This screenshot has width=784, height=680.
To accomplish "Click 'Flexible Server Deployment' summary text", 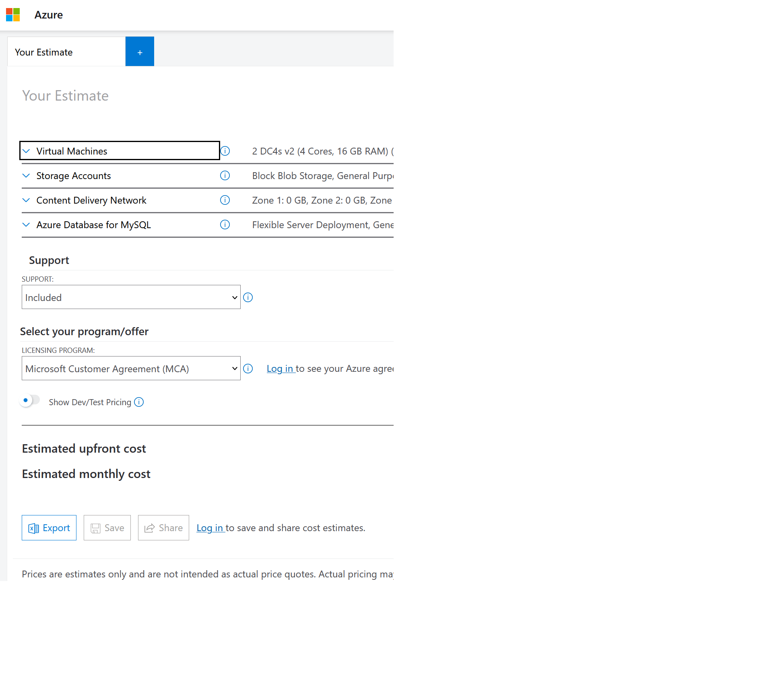I will point(323,225).
